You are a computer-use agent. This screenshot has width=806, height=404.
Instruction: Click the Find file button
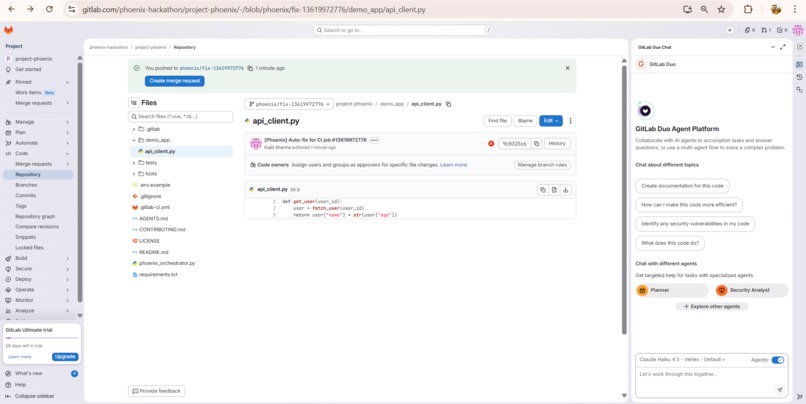click(x=497, y=121)
